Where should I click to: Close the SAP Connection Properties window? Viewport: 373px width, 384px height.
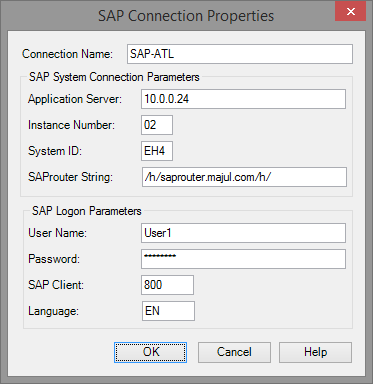coord(351,12)
